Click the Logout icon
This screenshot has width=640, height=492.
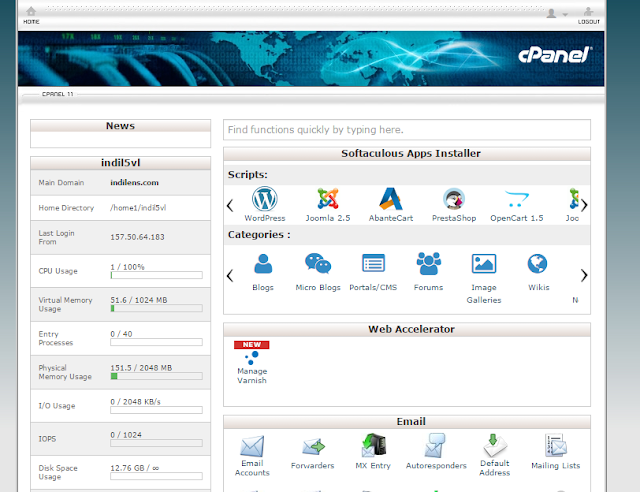(588, 16)
